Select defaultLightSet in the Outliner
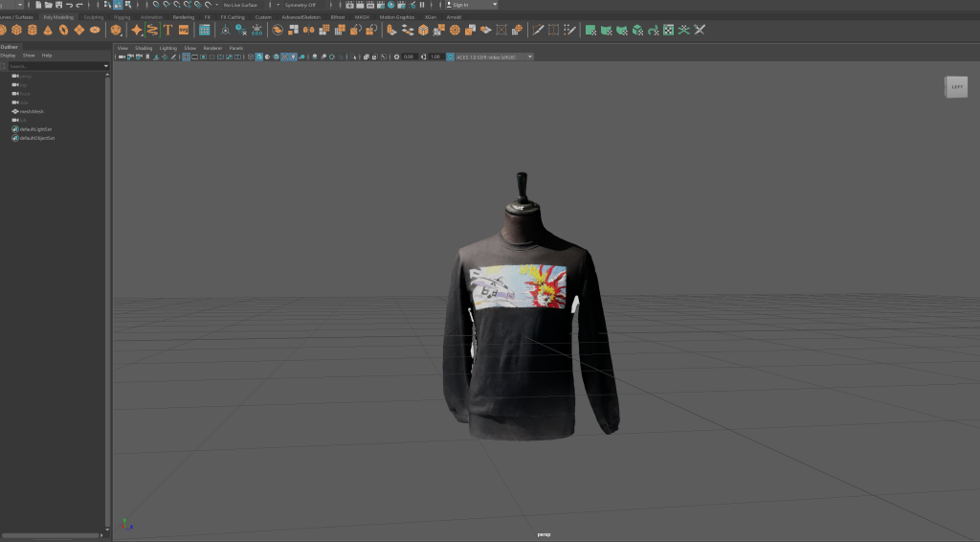The image size is (980, 542). click(35, 129)
